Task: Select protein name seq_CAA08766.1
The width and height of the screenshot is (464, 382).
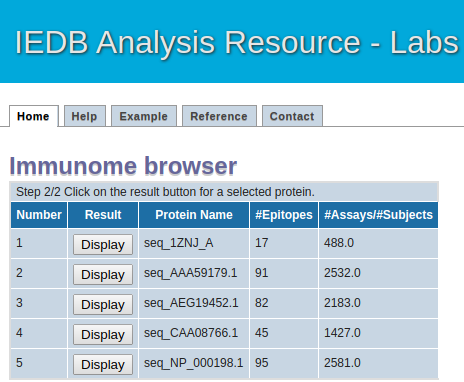Action: pos(191,333)
